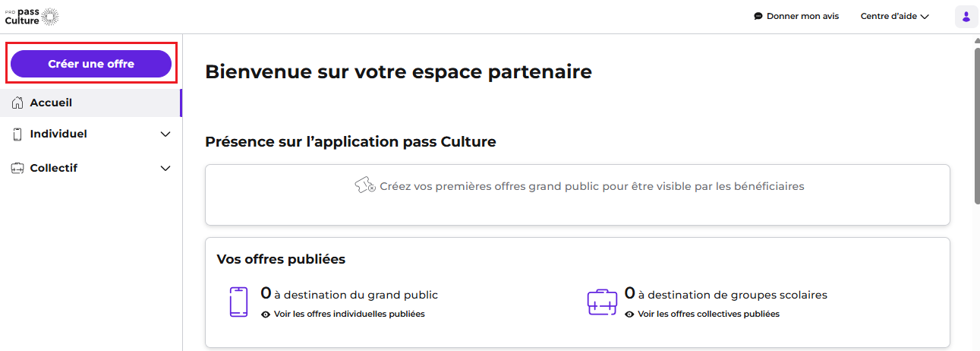This screenshot has height=351, width=980.
Task: Open the Centre d'aide dropdown
Action: [x=894, y=16]
